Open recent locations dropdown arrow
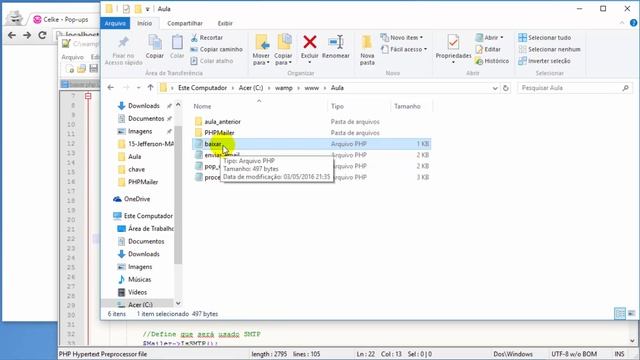The height and width of the screenshot is (360, 640). pyautogui.click(x=138, y=88)
